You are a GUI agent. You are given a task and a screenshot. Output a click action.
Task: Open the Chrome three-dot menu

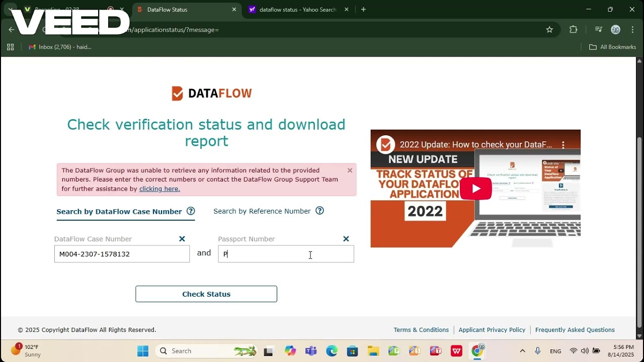coord(632,30)
